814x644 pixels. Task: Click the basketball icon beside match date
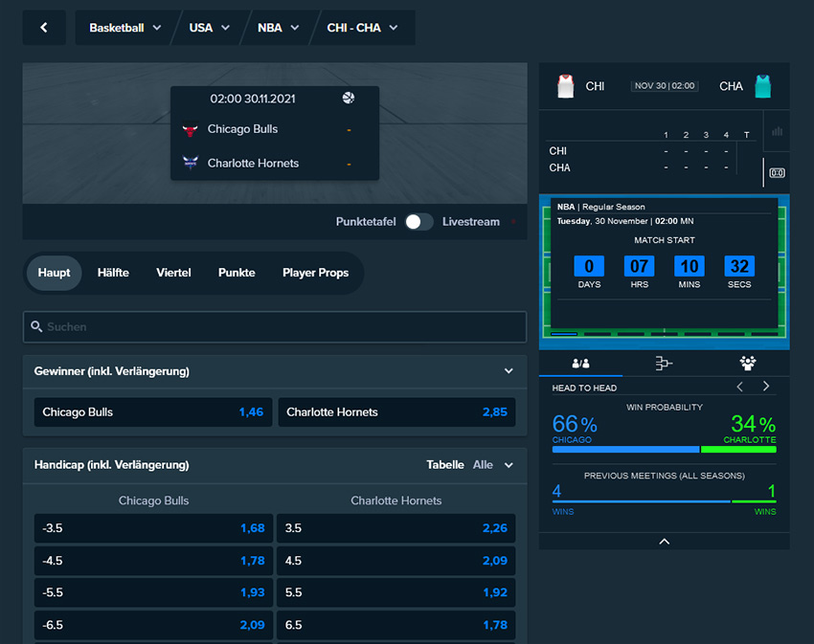pyautogui.click(x=349, y=98)
